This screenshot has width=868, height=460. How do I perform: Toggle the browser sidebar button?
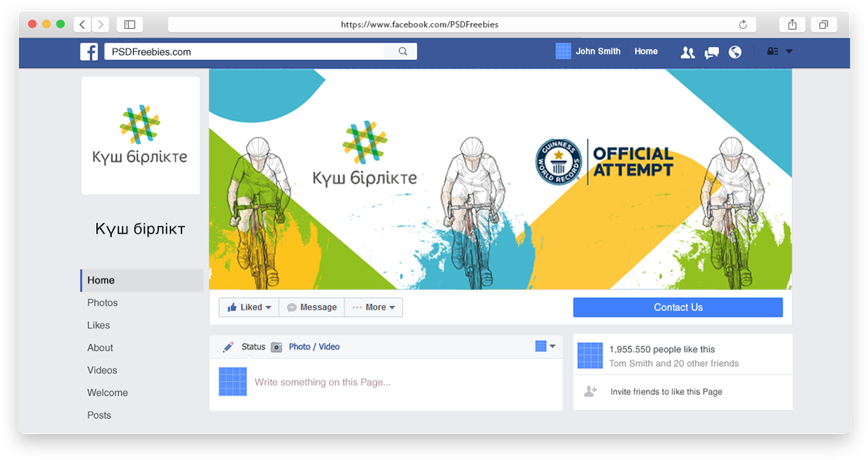click(129, 25)
